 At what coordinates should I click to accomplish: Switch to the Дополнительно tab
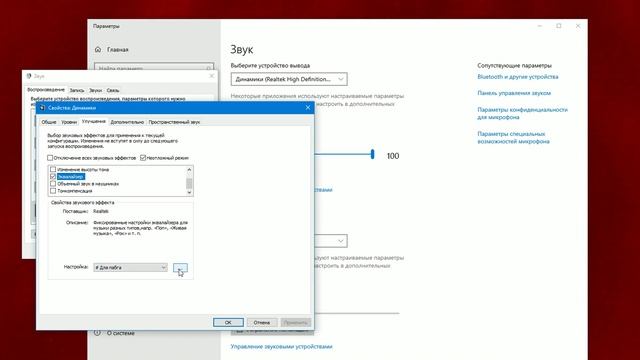127,122
